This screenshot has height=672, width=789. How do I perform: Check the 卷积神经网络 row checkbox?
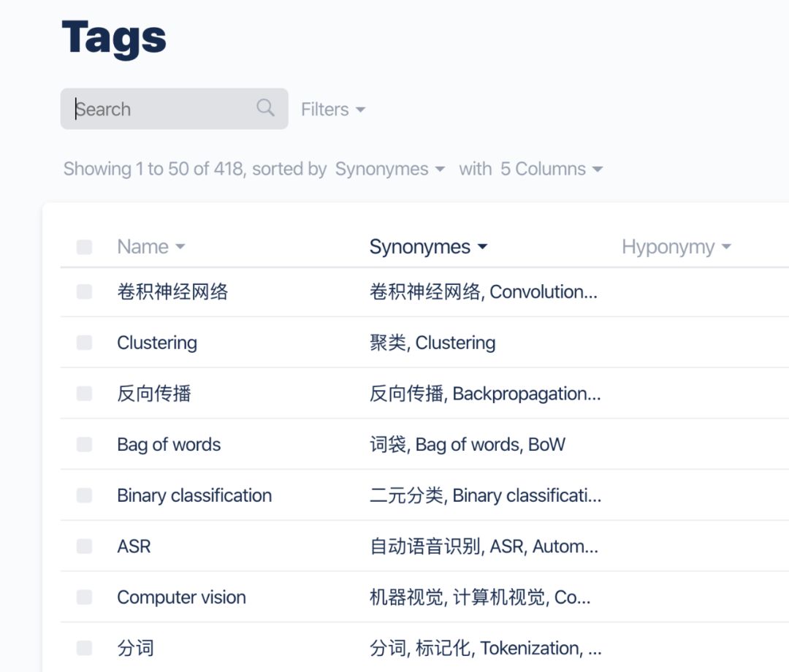click(84, 291)
